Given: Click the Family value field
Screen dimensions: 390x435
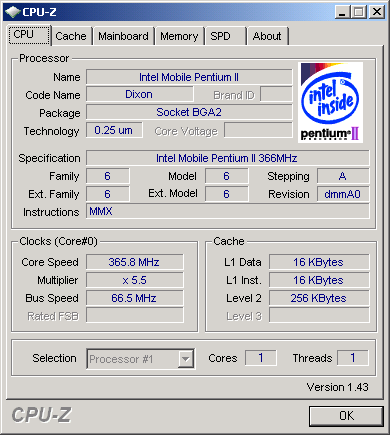Looking at the screenshot, I should (108, 176).
